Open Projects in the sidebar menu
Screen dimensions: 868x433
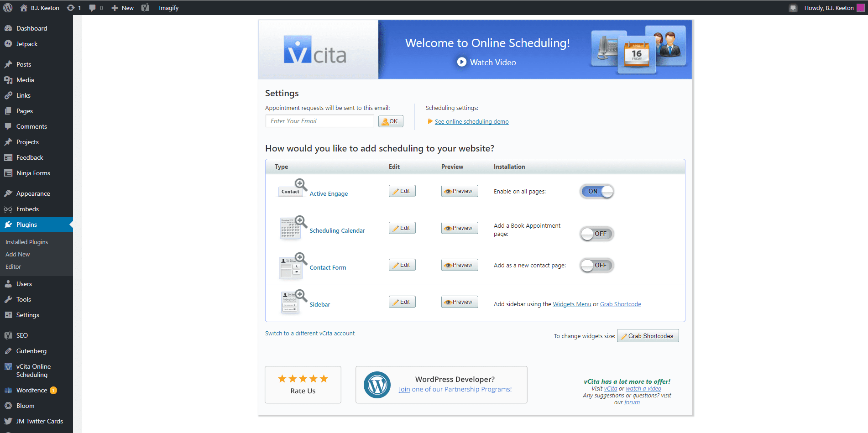(x=37, y=142)
